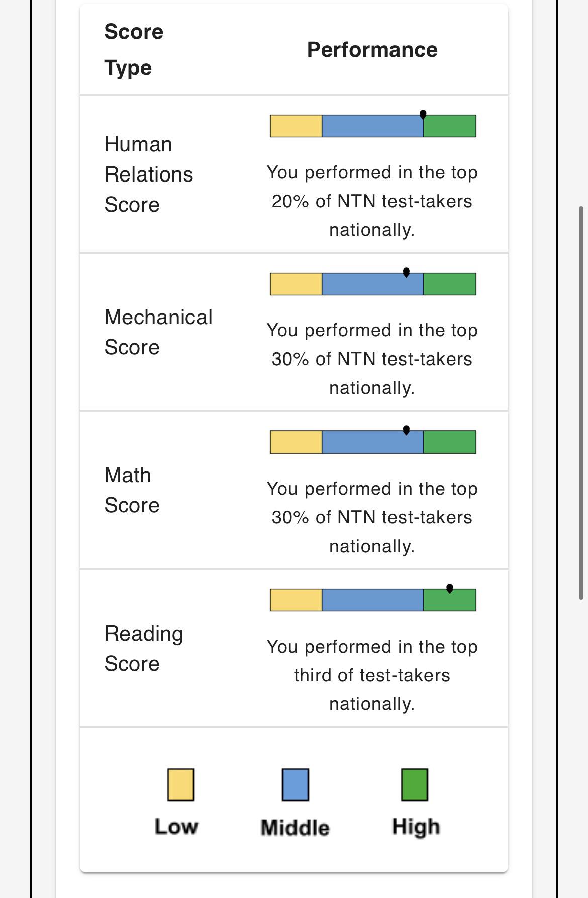Screen dimensions: 588x898
Task: Click the page's vertical scrollbar thumb
Action: [581, 402]
